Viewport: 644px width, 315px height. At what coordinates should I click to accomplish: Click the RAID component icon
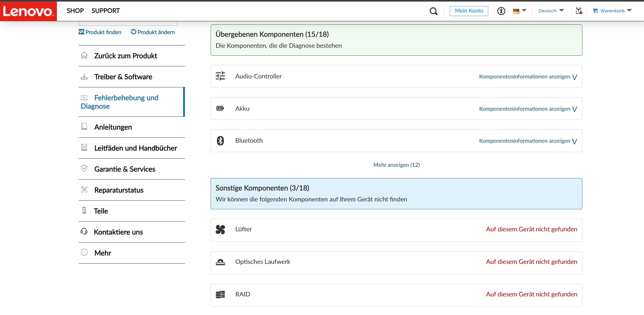tap(220, 295)
